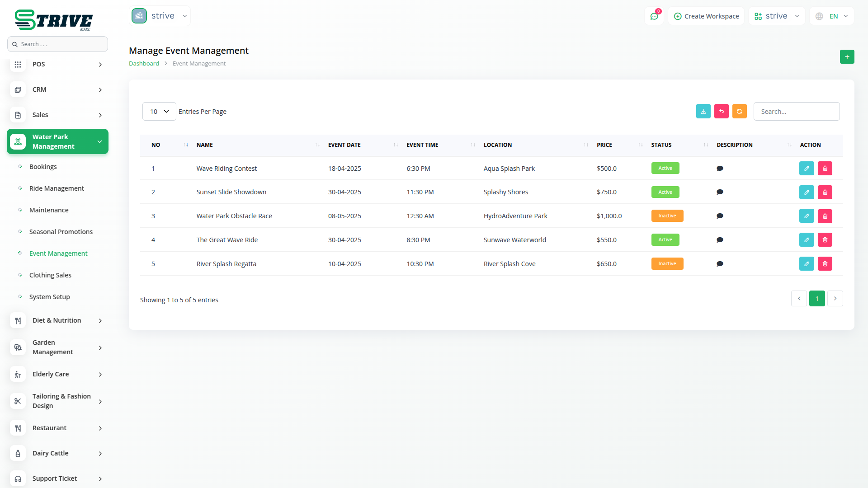The height and width of the screenshot is (488, 868).
Task: Open the chat messages icon in header
Action: pyautogui.click(x=654, y=16)
